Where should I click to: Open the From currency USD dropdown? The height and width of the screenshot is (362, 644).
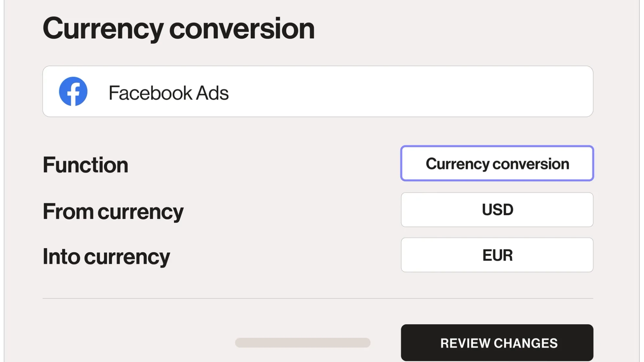[x=497, y=210]
